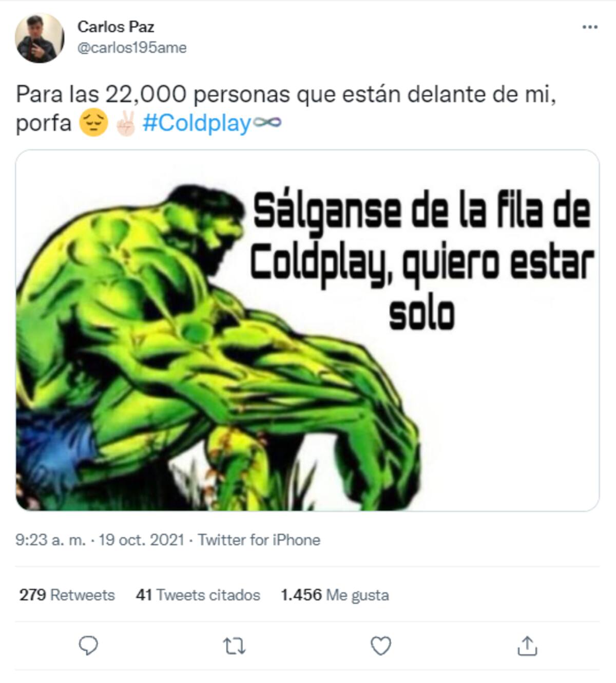This screenshot has height=683, width=616.
Task: Like the tweet with heart icon
Action: [x=381, y=646]
